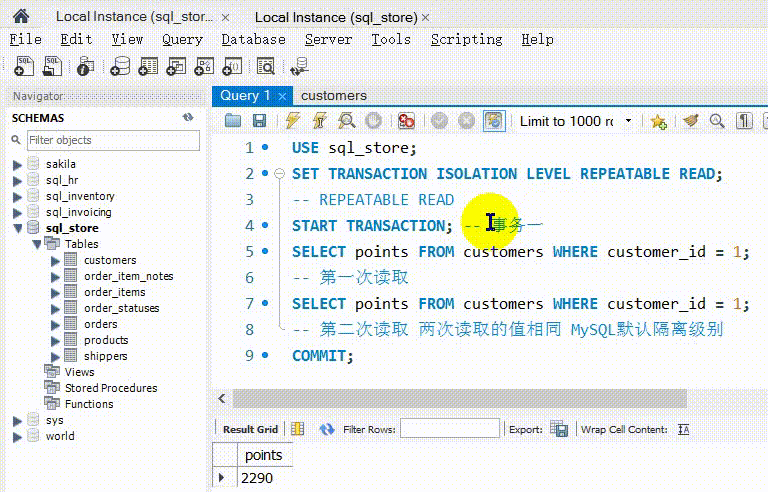This screenshot has height=492, width=768.
Task: Expand the sql_inventory schema
Action: [18, 197]
